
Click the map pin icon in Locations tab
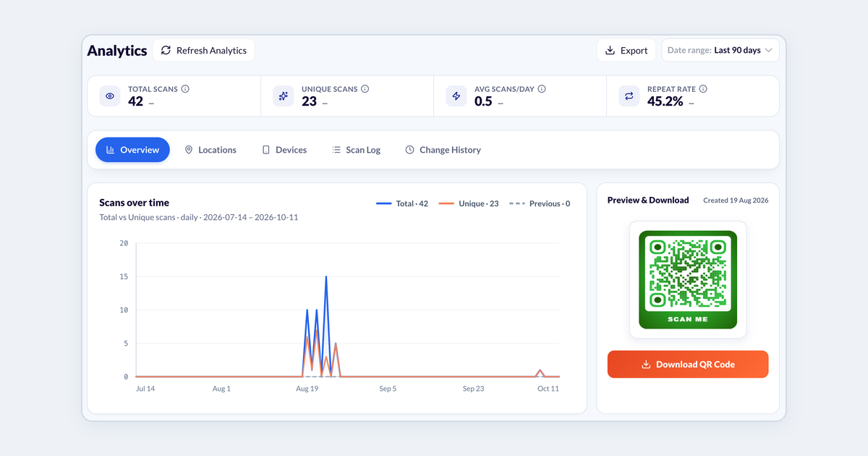coord(189,150)
